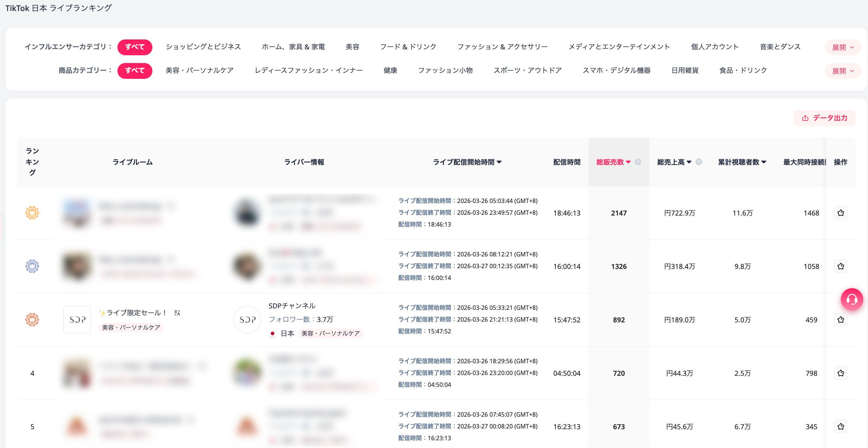The image size is (868, 448).
Task: Click the gold crown rank 1 badge
Action: tap(32, 213)
